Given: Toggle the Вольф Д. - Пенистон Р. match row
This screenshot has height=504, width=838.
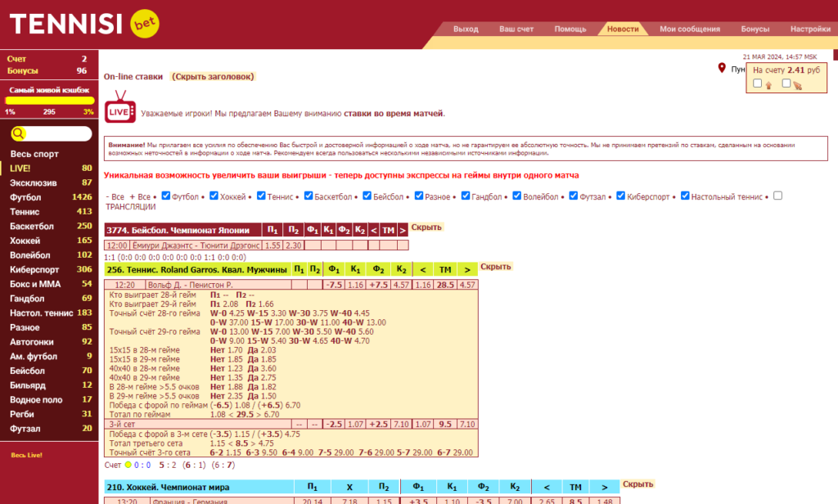Looking at the screenshot, I should point(291,285).
